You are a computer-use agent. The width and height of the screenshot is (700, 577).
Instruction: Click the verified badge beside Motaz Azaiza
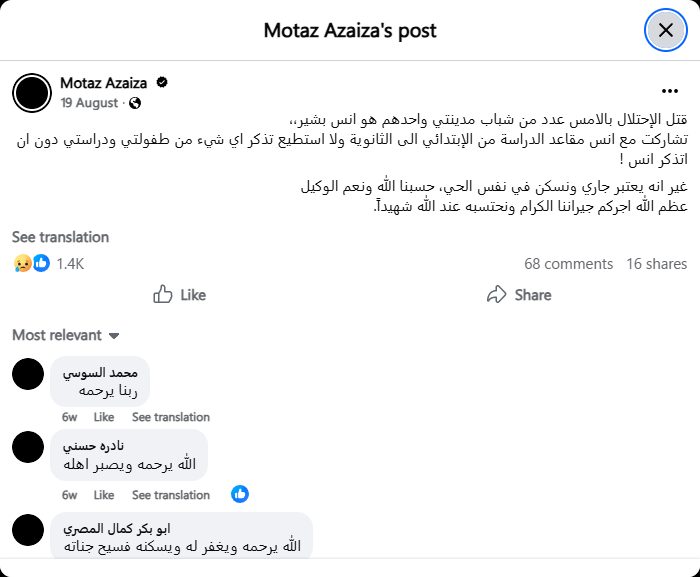tap(161, 82)
